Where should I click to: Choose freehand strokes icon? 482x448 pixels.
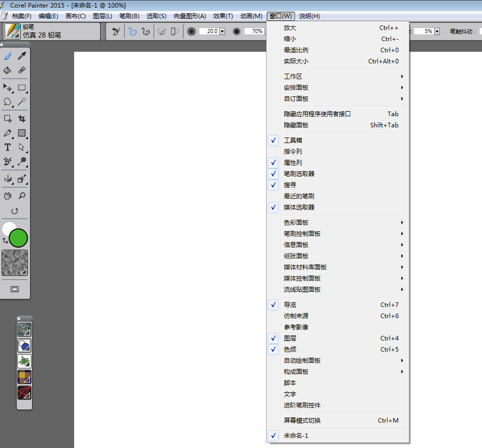pos(133,31)
